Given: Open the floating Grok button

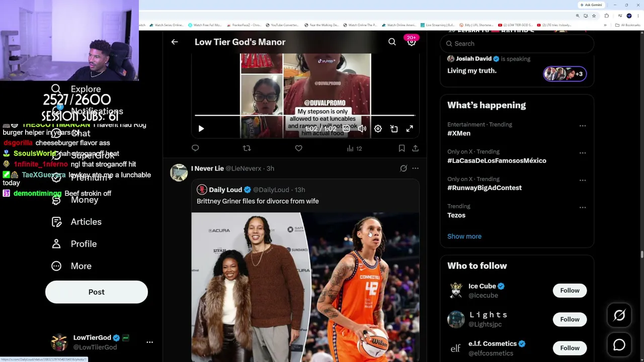Looking at the screenshot, I should [619, 315].
